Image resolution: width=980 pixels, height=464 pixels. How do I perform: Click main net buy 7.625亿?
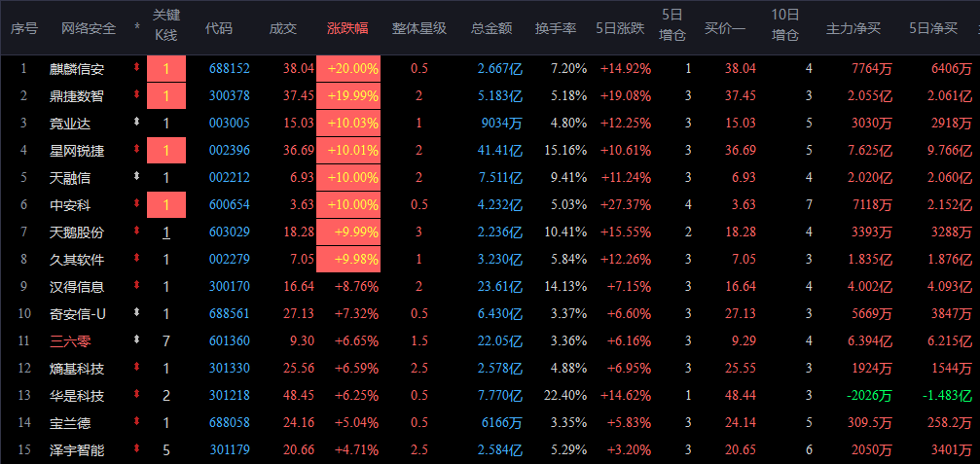[870, 151]
